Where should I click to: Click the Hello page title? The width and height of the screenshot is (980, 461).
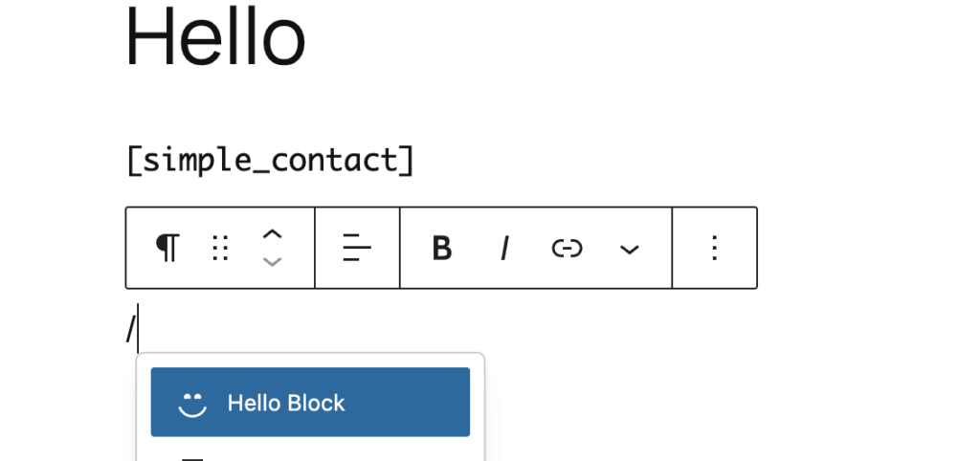[x=215, y=38]
